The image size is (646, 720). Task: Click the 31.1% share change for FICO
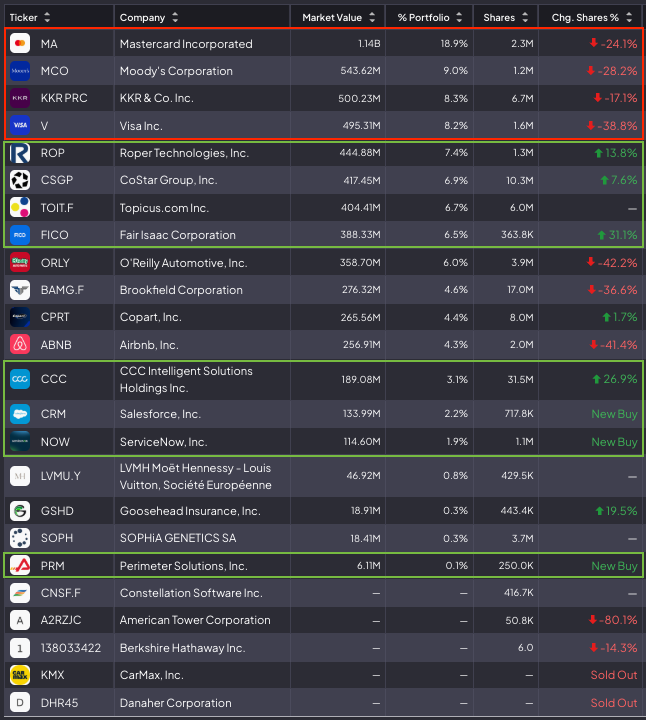[x=618, y=235]
